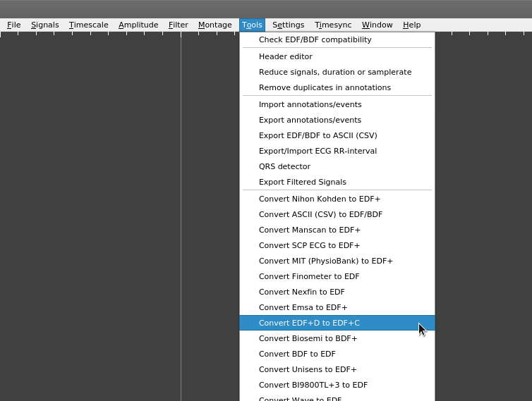The width and height of the screenshot is (532, 401).
Task: Select Export EDF/BDF to ASCII (CSV)
Action: click(x=318, y=136)
